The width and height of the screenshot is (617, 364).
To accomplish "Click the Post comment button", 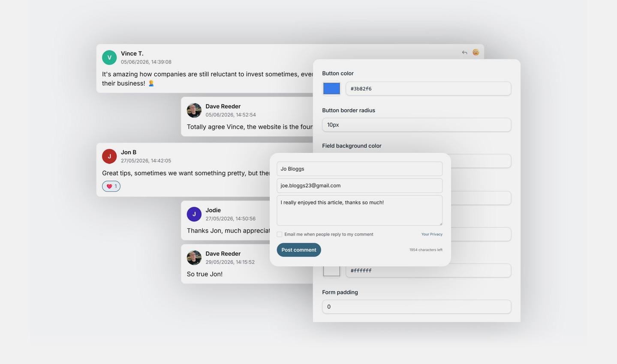I will point(299,250).
